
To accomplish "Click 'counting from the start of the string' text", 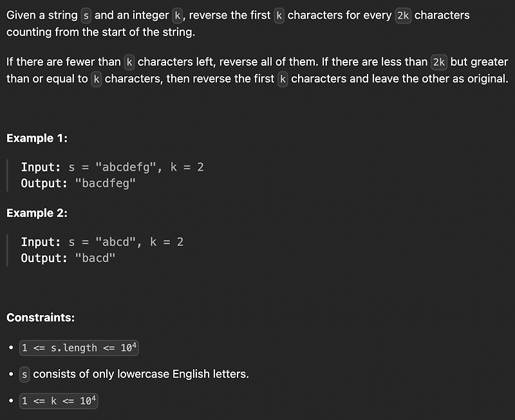I will (100, 32).
